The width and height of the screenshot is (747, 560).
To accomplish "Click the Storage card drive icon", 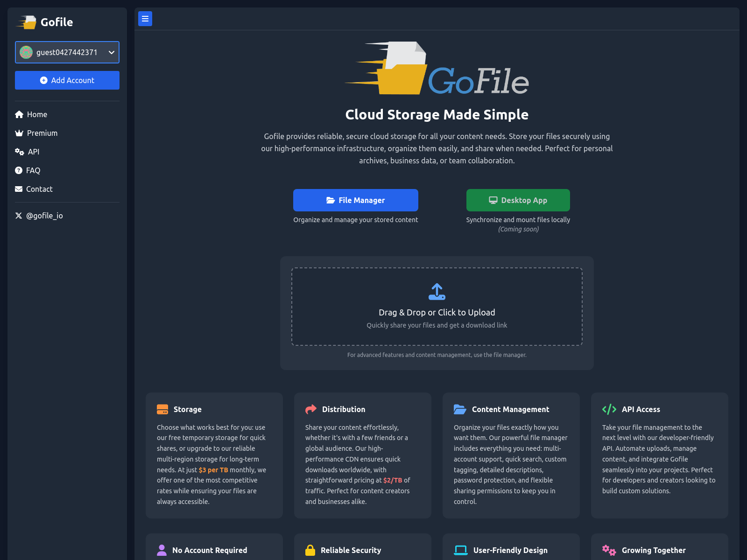I will [x=162, y=409].
